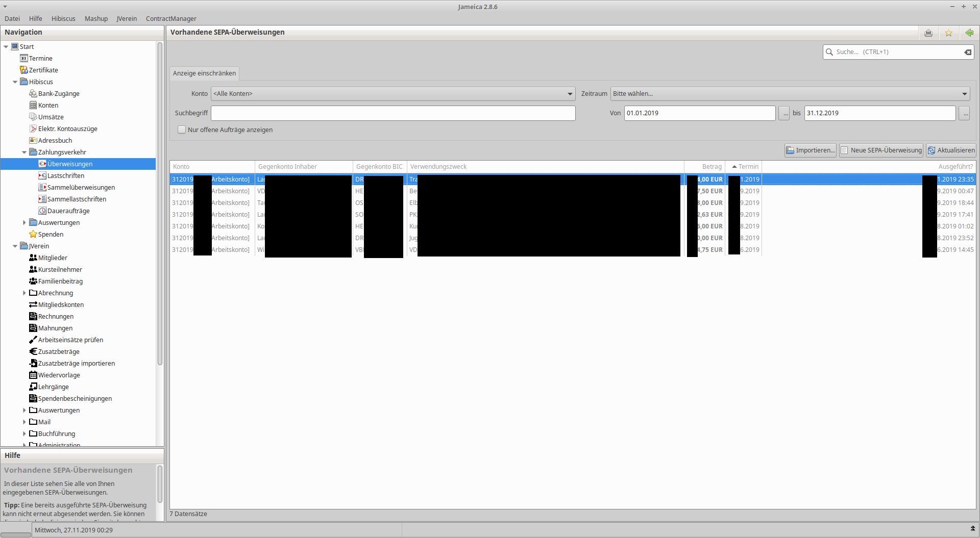Collapse the Zahlungsverkehr tree node
This screenshot has height=538, width=980.
coord(24,152)
